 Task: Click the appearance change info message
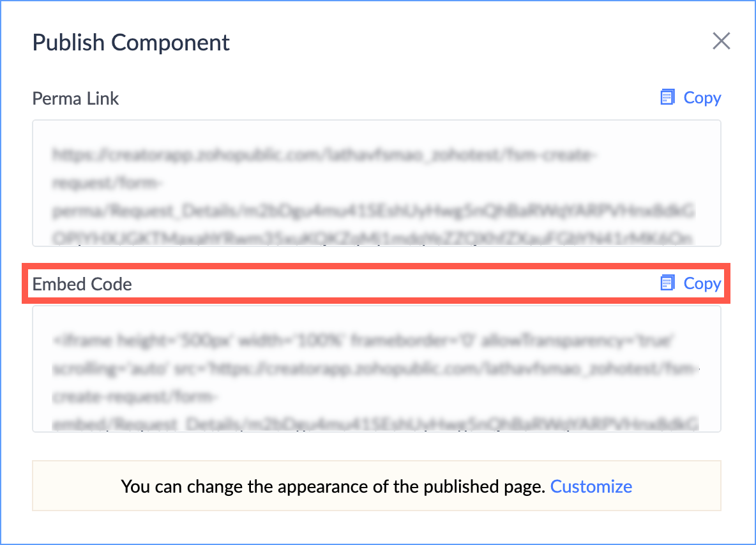(x=377, y=486)
